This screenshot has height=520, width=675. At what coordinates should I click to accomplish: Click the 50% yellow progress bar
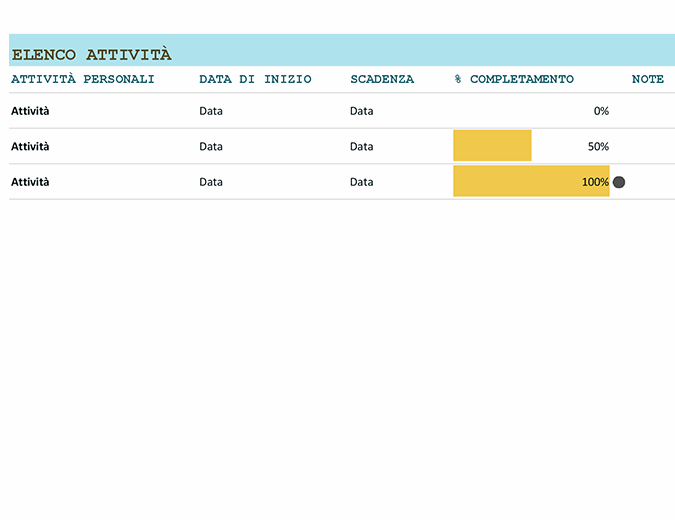pyautogui.click(x=492, y=146)
